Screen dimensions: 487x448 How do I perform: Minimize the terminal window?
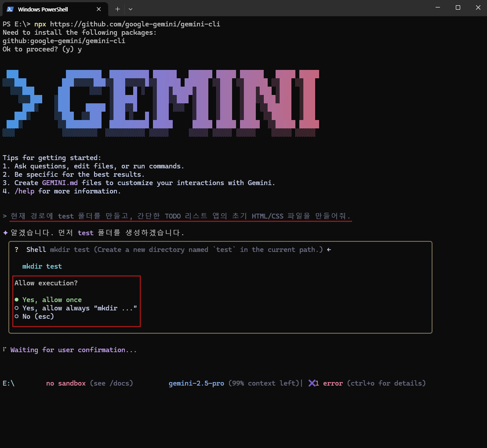click(x=438, y=7)
